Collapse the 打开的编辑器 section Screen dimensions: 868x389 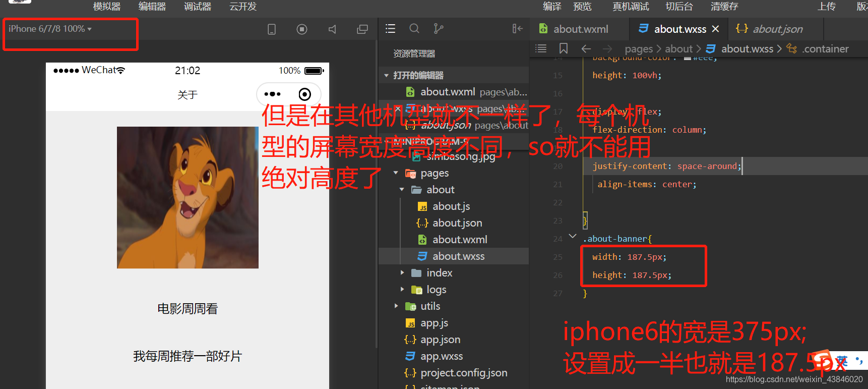[386, 75]
